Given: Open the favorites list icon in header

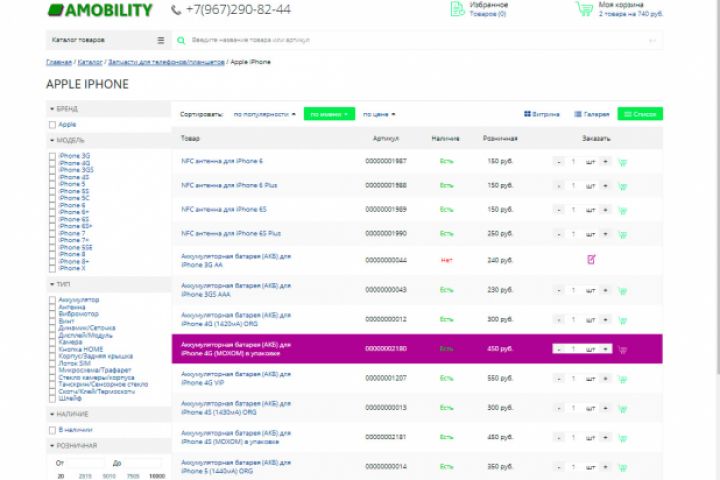Looking at the screenshot, I should click(457, 9).
